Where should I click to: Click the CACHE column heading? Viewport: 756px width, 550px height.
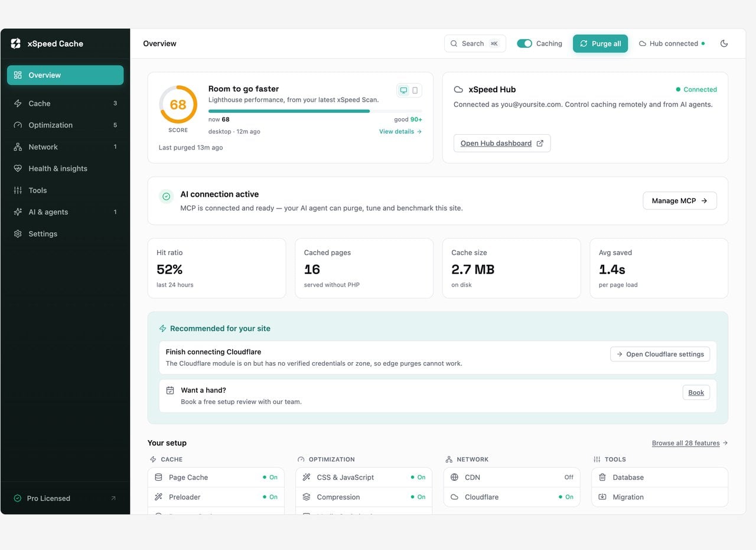[x=171, y=460]
